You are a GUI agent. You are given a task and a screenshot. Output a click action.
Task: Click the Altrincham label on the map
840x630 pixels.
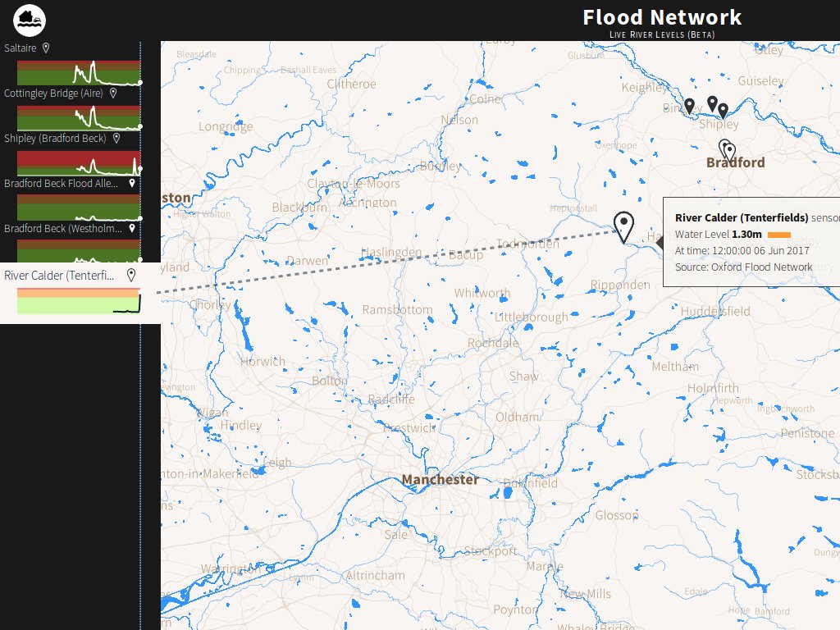[x=375, y=575]
